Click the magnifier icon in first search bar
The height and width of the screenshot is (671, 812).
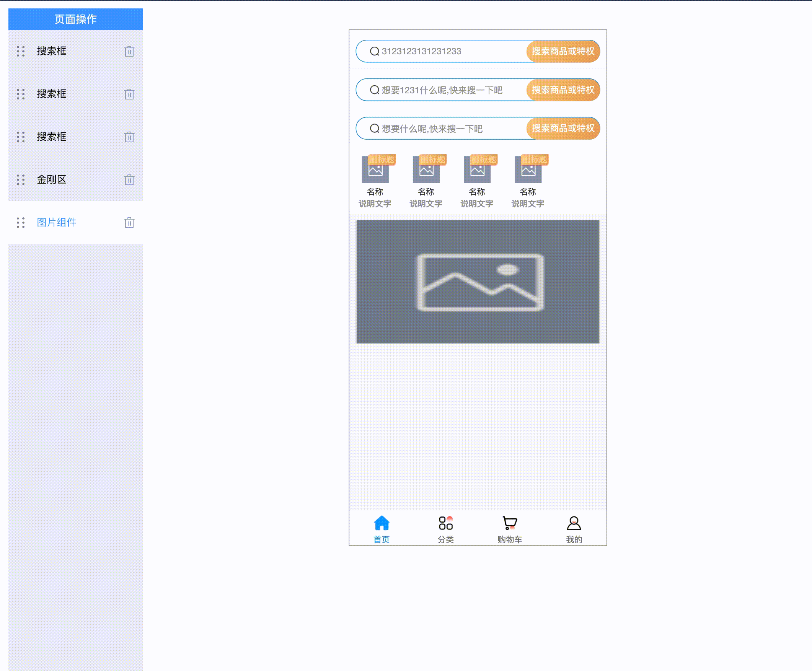374,51
